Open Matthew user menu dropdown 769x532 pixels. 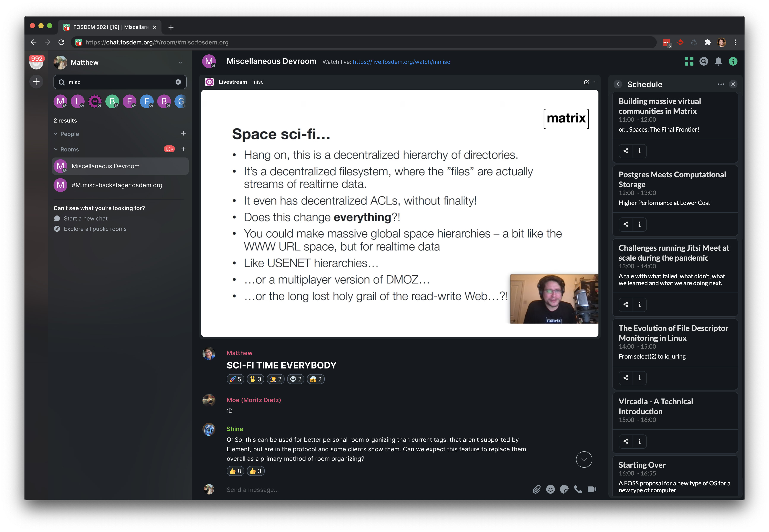point(180,63)
